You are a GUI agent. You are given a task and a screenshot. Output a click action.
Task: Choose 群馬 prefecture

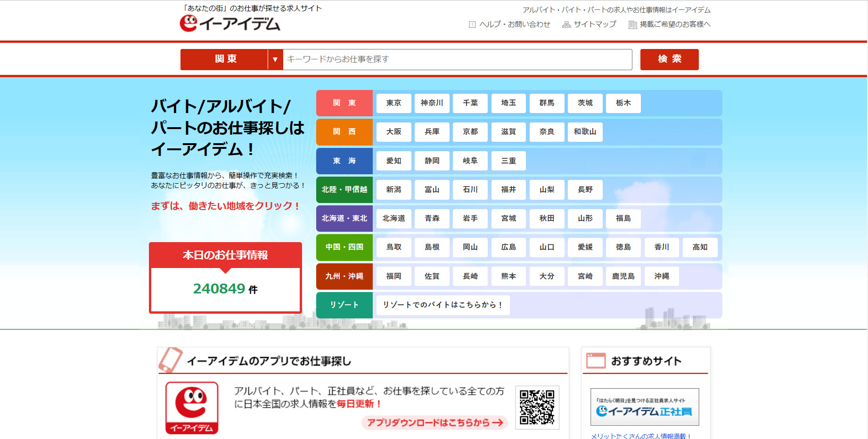tap(547, 103)
